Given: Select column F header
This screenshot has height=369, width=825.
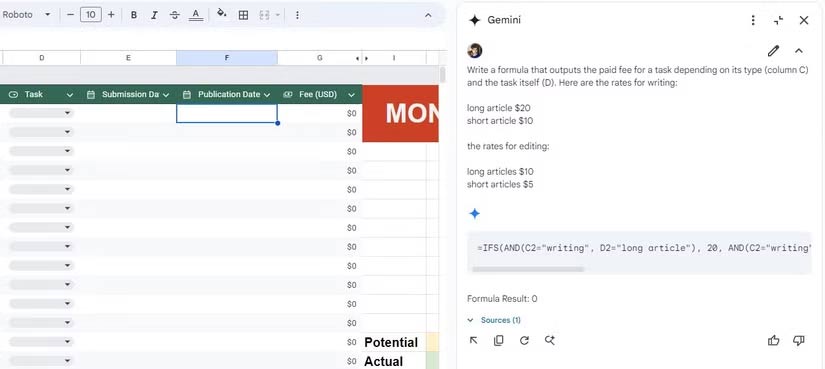Looking at the screenshot, I should click(x=227, y=58).
